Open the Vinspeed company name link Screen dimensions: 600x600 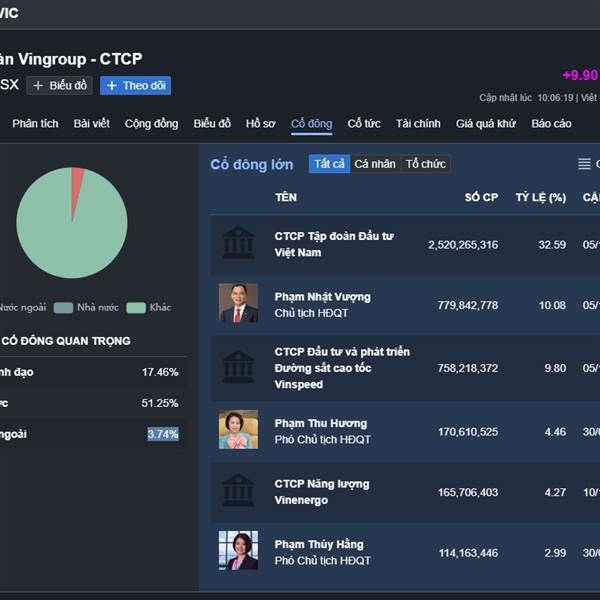pos(342,368)
